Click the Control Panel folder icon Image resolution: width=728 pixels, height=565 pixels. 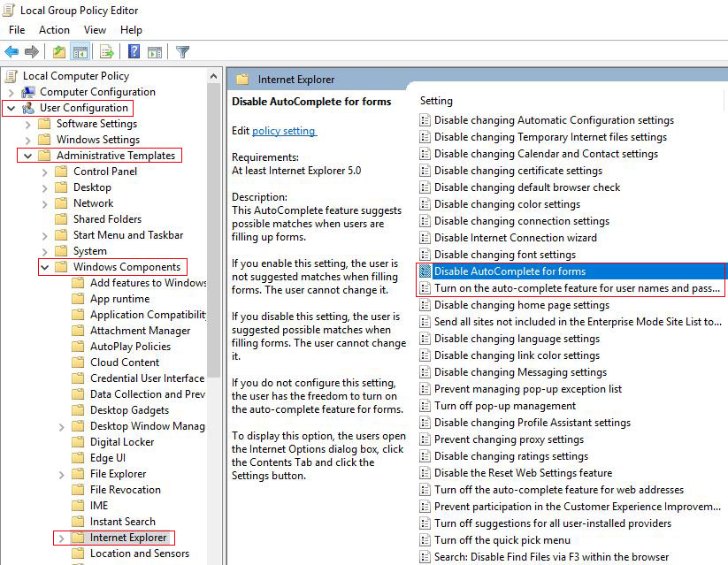point(61,172)
